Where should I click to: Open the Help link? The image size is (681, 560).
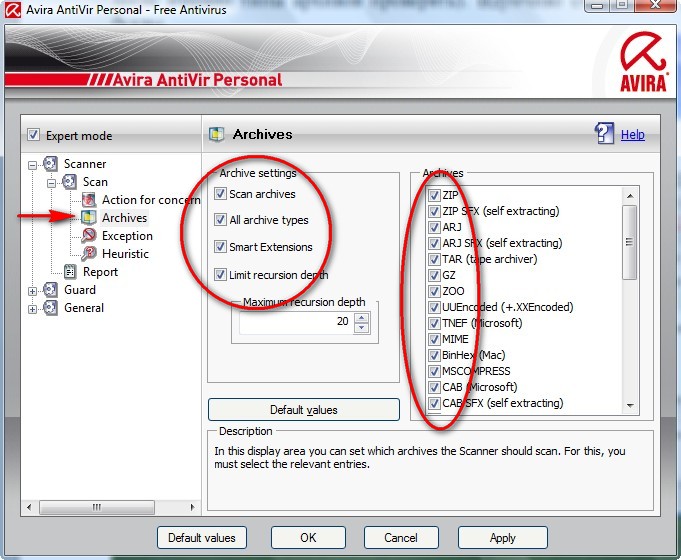(x=632, y=135)
